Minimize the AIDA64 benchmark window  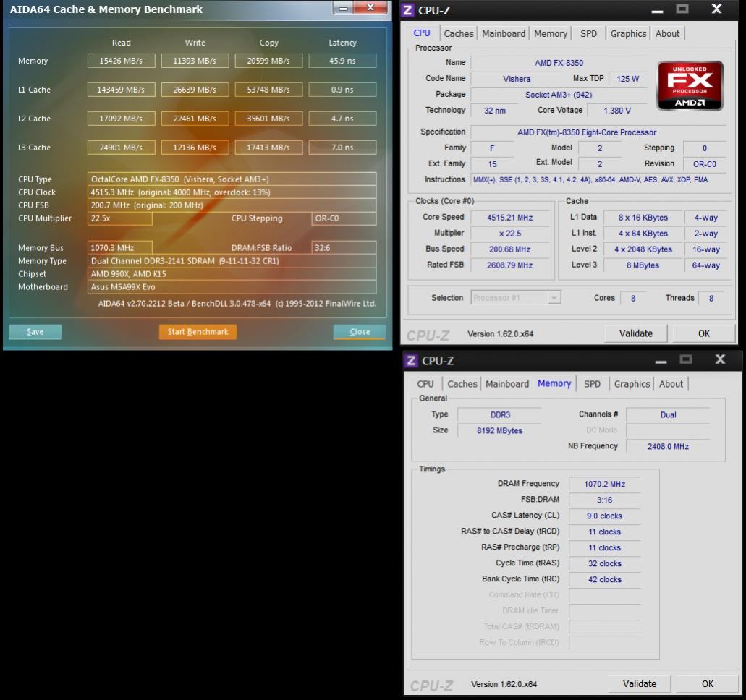coord(343,8)
